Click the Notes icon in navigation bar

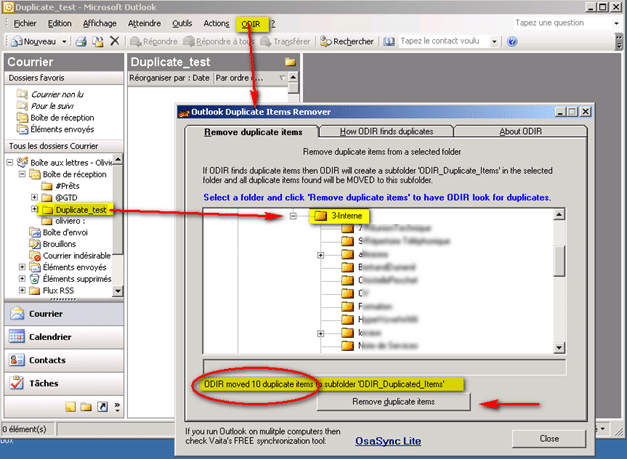[x=70, y=407]
